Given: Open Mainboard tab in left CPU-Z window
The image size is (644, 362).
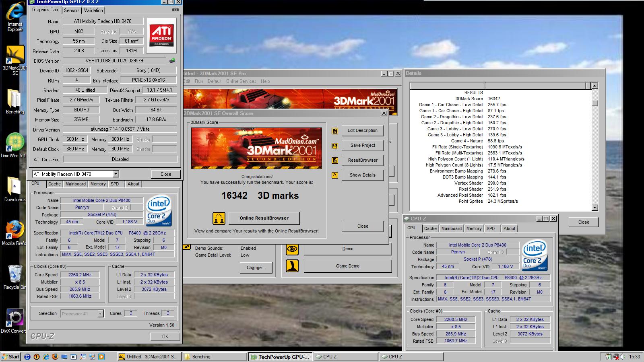Looking at the screenshot, I should tap(76, 184).
